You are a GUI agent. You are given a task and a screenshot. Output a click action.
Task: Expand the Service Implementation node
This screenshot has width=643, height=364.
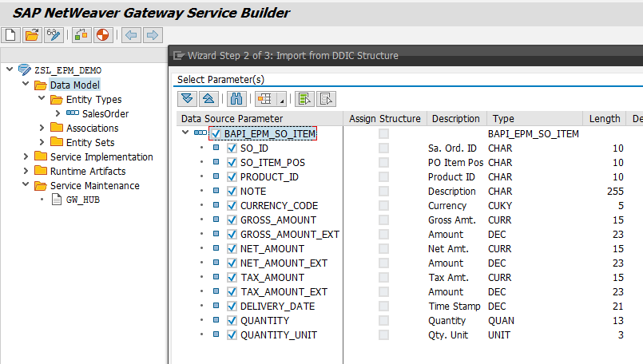pos(26,156)
